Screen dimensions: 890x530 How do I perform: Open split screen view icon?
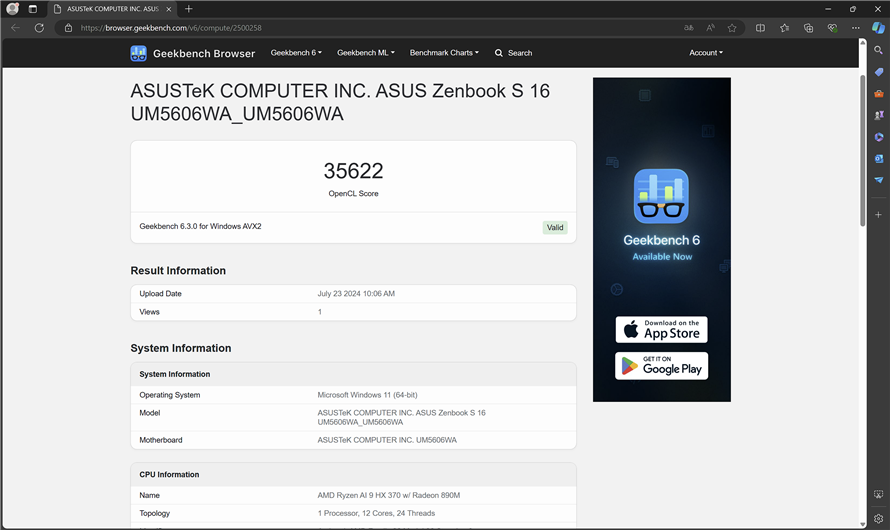(760, 28)
